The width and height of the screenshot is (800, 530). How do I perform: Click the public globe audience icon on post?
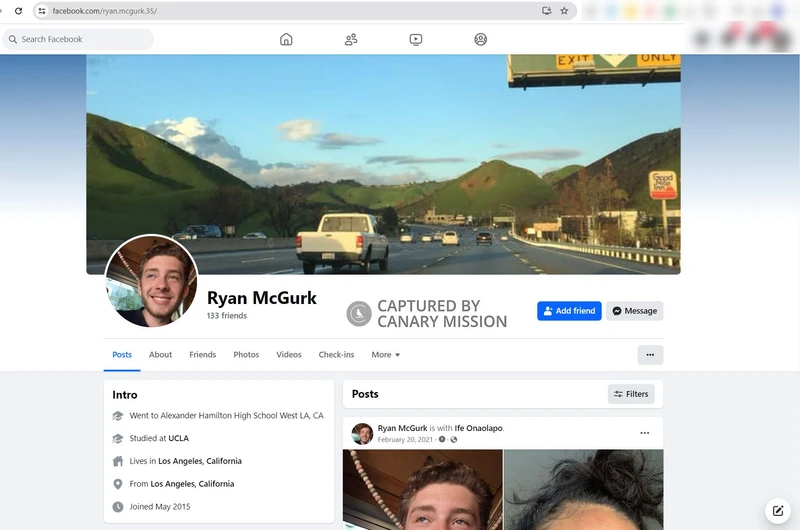click(454, 440)
